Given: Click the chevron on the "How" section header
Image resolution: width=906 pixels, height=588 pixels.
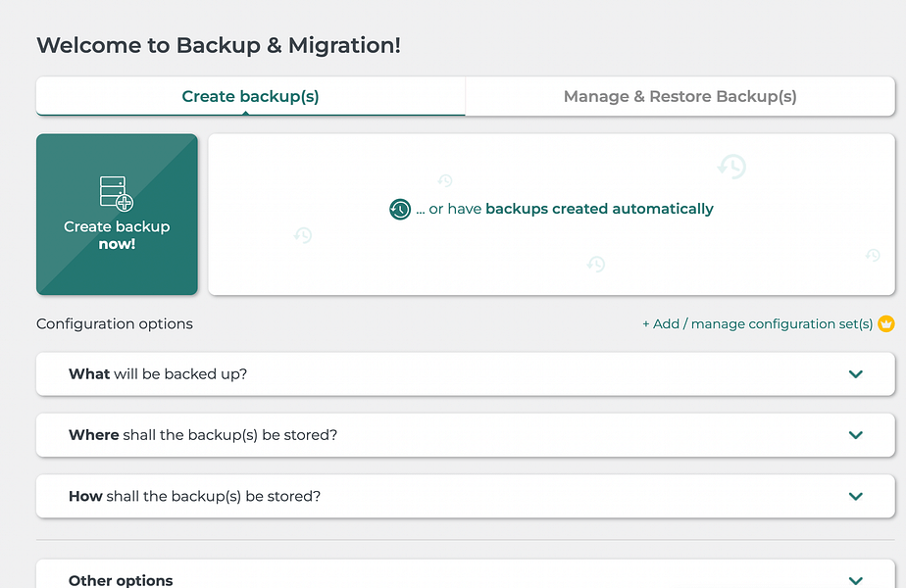Looking at the screenshot, I should point(854,496).
